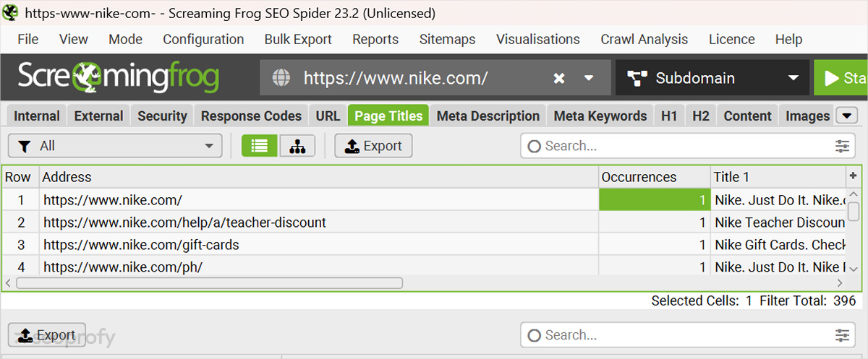The height and width of the screenshot is (359, 868).
Task: Sort by the Row column header
Action: [x=19, y=177]
